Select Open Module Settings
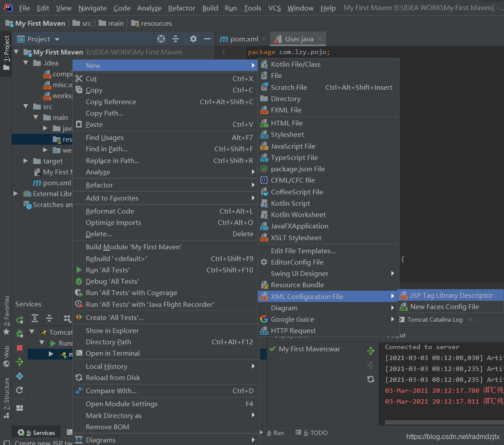Screen dimensions: 504x445 point(166,404)
